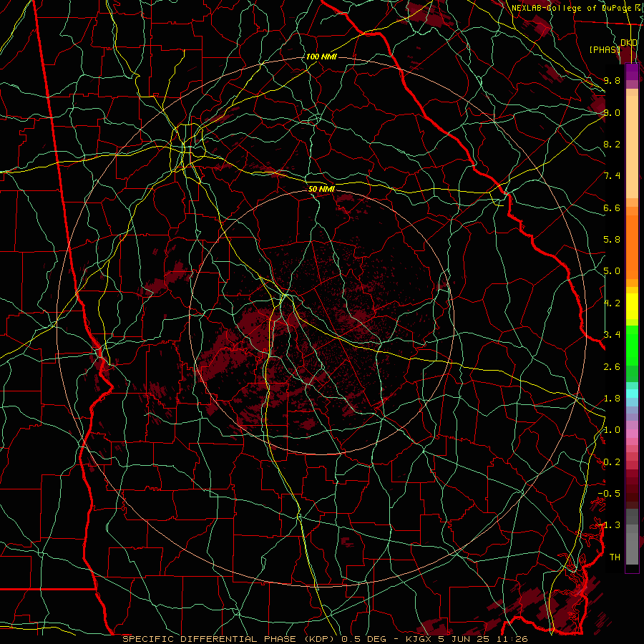Select the -1.3 value on the color scale
The height and width of the screenshot is (644, 644).
tap(609, 525)
